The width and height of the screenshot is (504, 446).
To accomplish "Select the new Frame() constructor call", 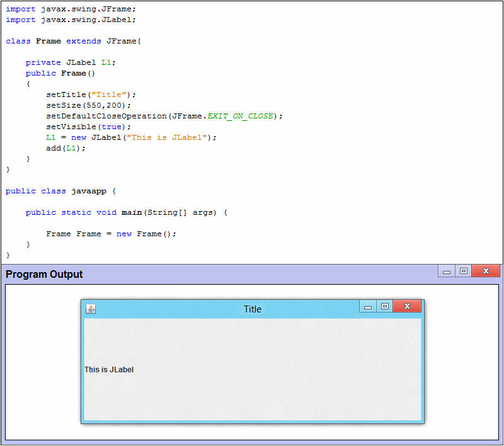I will (145, 233).
